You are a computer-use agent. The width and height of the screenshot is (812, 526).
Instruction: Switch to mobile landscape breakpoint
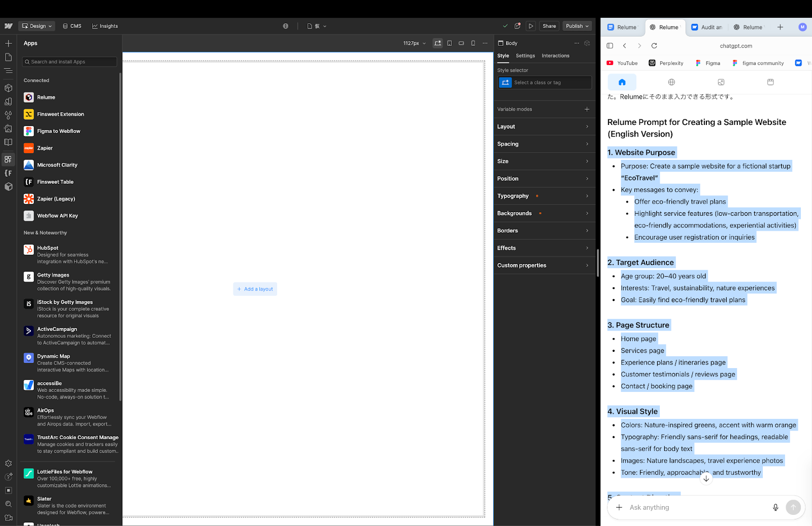point(461,43)
